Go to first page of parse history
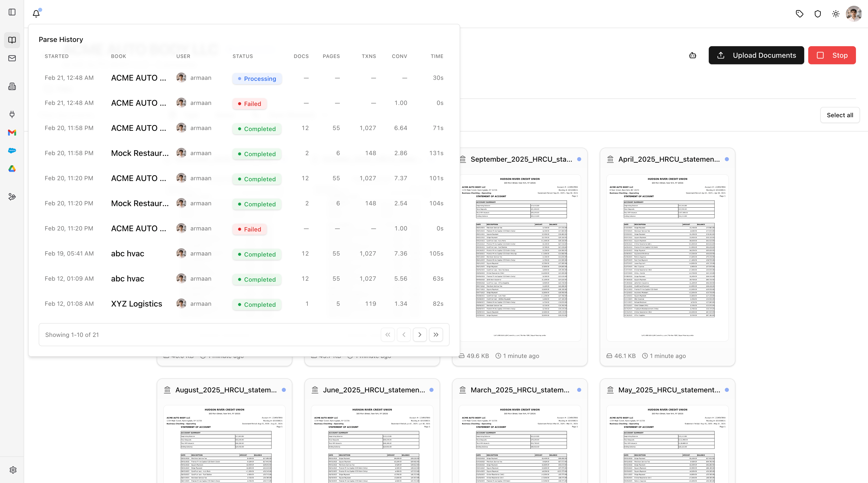The width and height of the screenshot is (868, 483). (388, 335)
